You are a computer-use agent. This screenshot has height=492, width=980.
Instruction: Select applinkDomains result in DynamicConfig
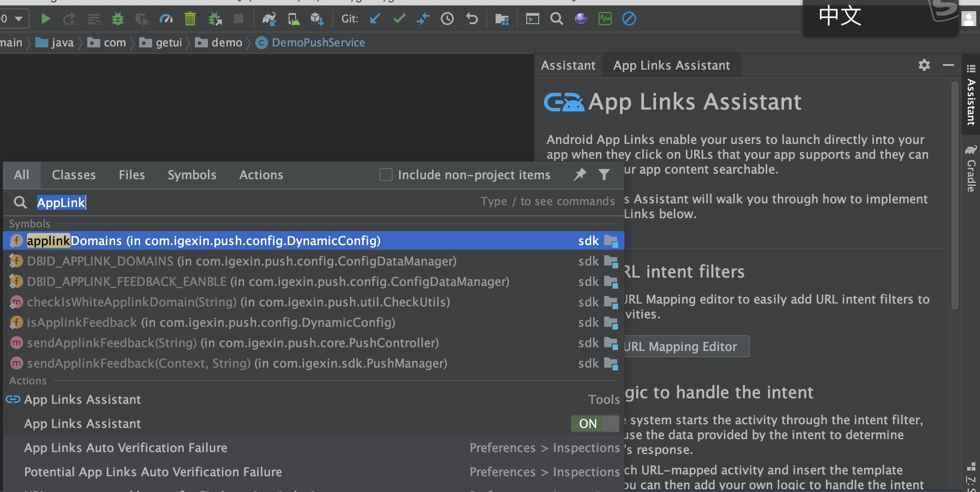[314, 240]
